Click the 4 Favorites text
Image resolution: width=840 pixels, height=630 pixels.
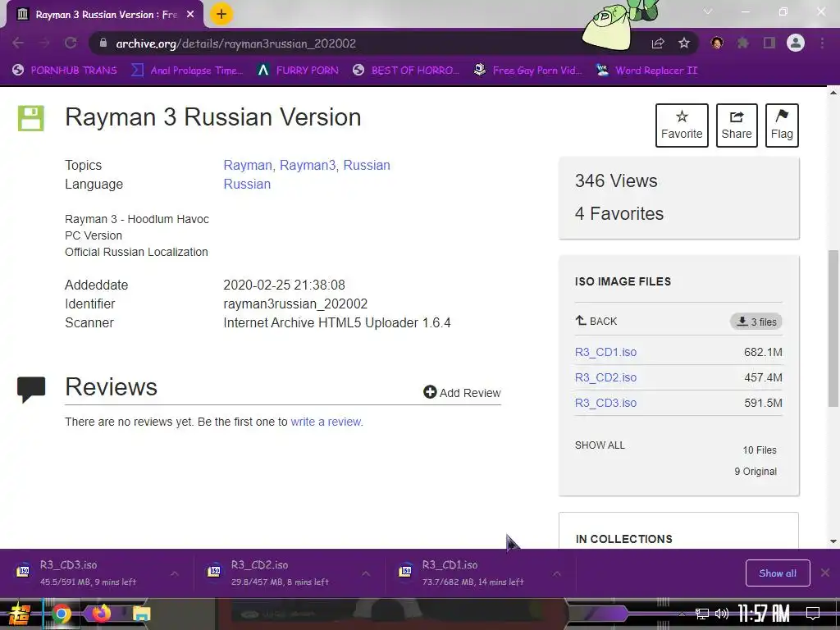pos(619,214)
